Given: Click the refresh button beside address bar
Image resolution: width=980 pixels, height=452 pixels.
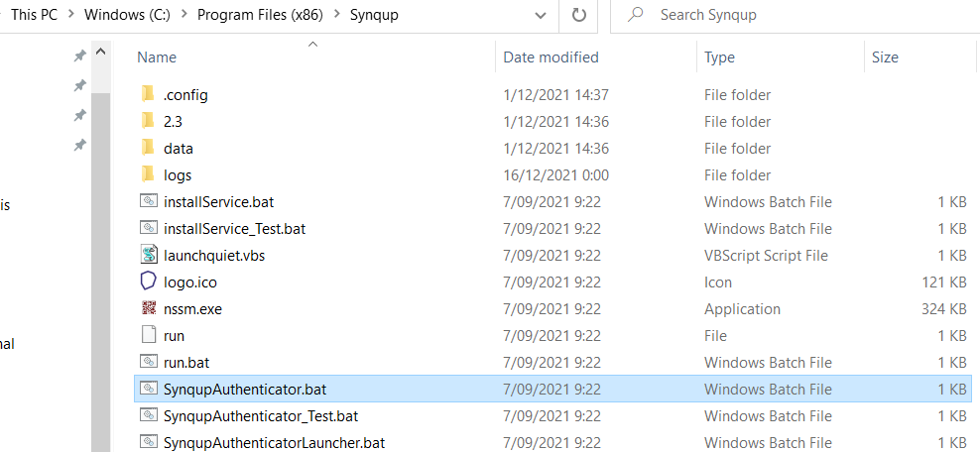Looking at the screenshot, I should click(x=578, y=15).
